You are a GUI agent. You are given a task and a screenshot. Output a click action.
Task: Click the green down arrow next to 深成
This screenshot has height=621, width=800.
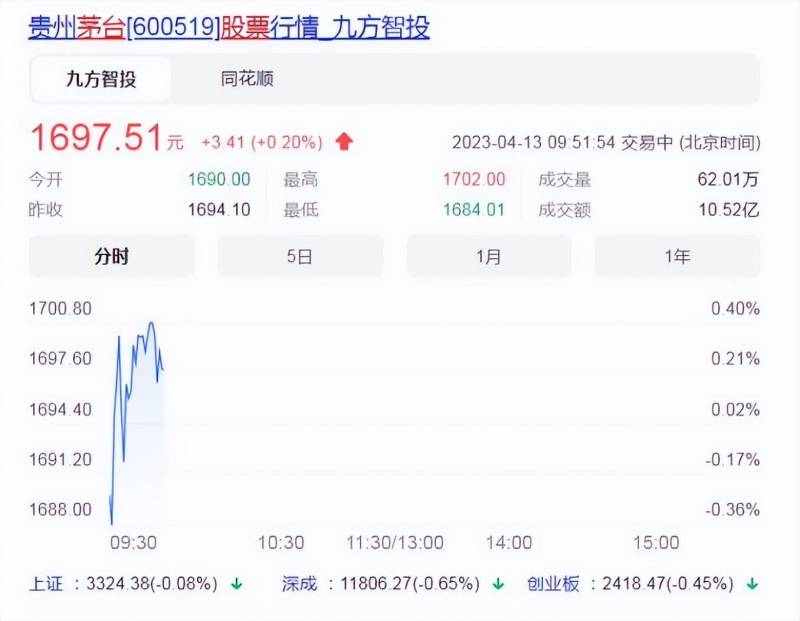coord(498,583)
